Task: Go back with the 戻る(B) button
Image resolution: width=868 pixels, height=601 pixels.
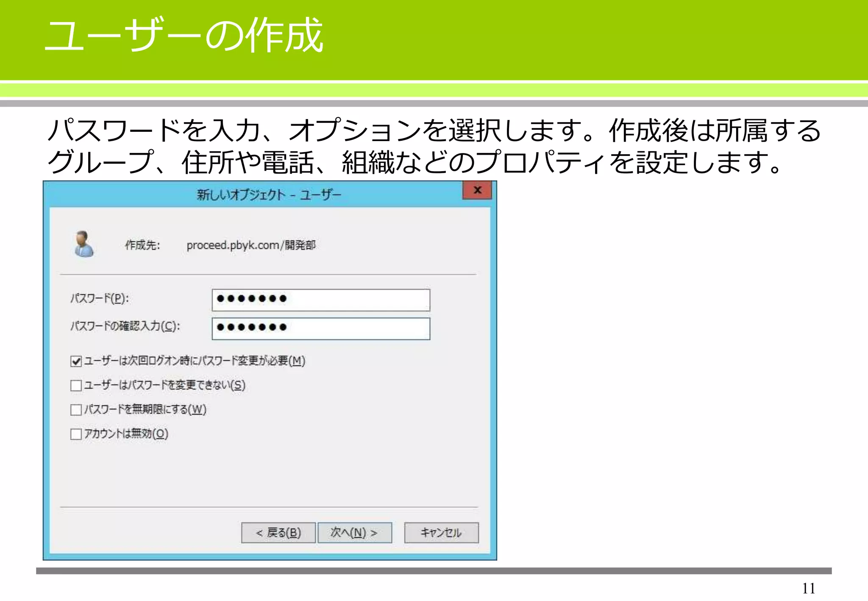Action: [278, 533]
